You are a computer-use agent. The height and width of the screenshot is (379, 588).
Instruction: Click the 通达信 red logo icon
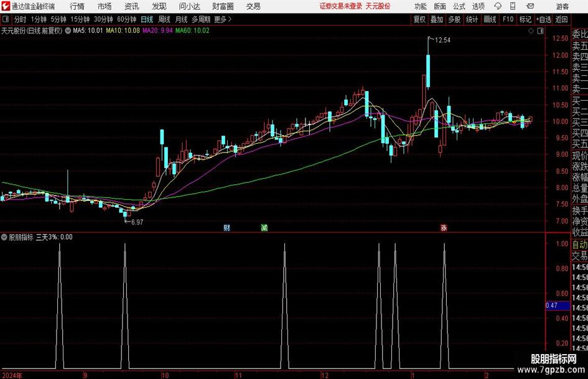[6, 6]
